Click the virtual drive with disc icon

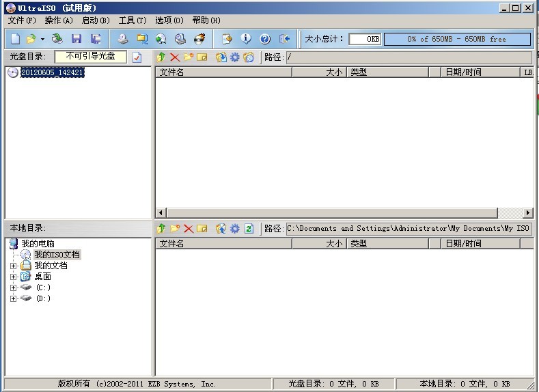click(x=180, y=39)
